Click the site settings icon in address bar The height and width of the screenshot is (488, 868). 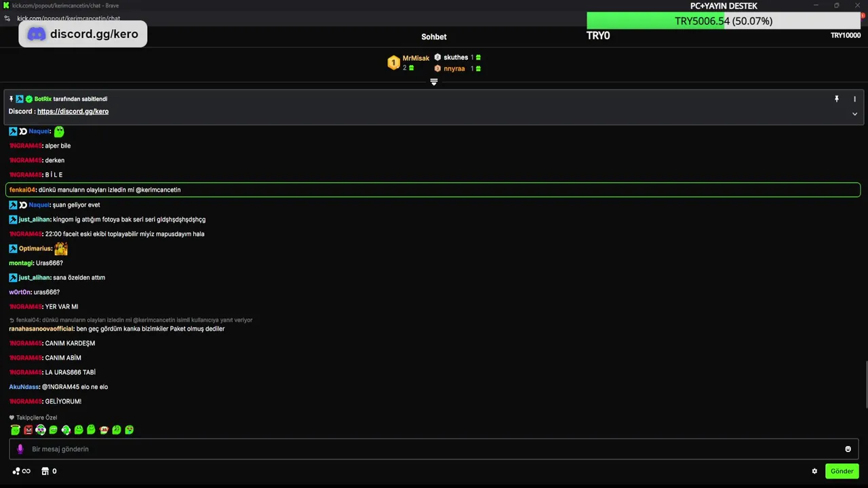point(7,18)
